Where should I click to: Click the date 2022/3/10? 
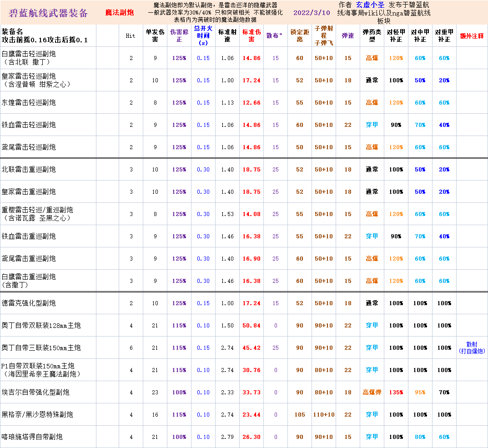(x=312, y=13)
